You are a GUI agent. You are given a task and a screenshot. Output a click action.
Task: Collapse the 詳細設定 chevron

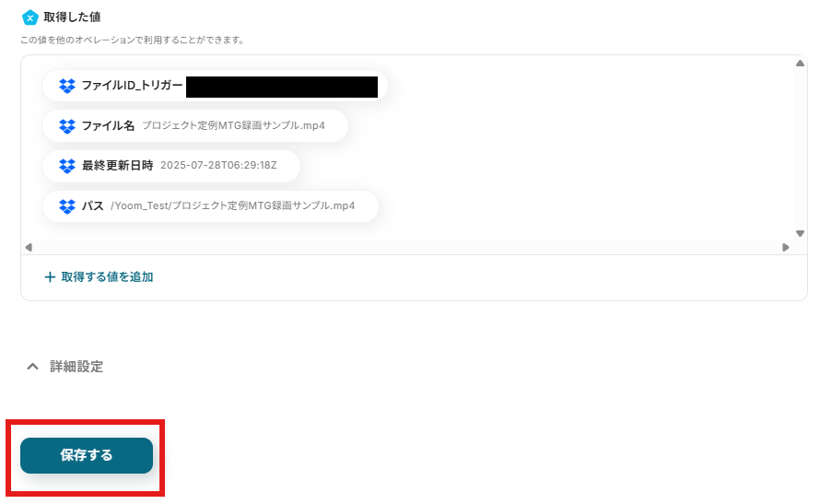33,366
